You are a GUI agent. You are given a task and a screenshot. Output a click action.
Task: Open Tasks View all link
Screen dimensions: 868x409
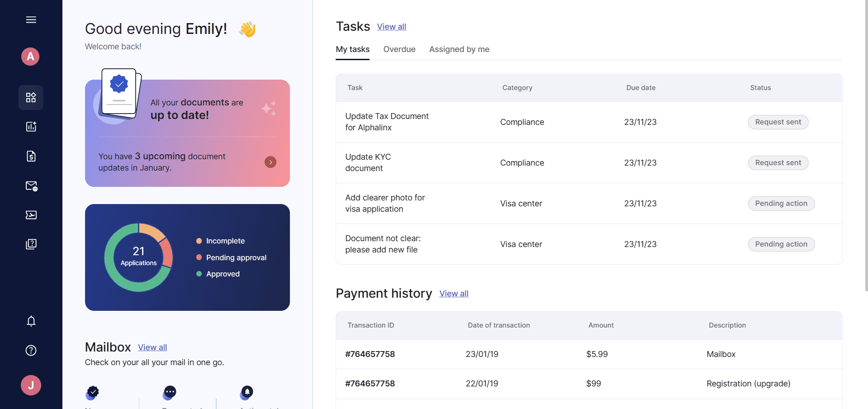[x=392, y=27]
